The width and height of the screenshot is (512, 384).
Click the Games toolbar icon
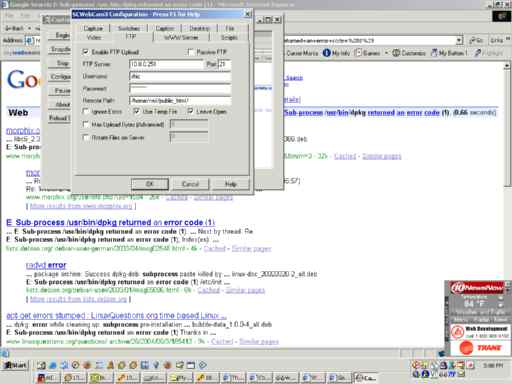coord(367,53)
